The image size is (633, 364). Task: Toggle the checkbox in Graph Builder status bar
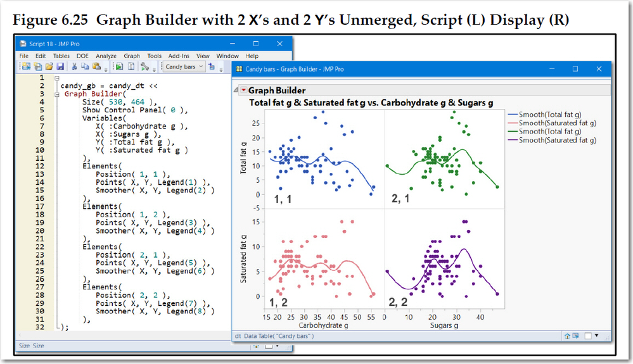[588, 336]
